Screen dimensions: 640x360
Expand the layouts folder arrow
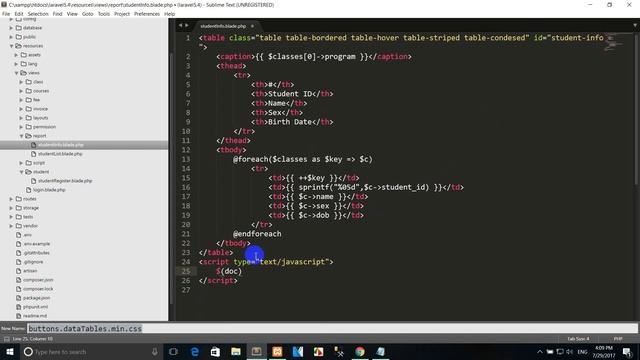pos(21,118)
